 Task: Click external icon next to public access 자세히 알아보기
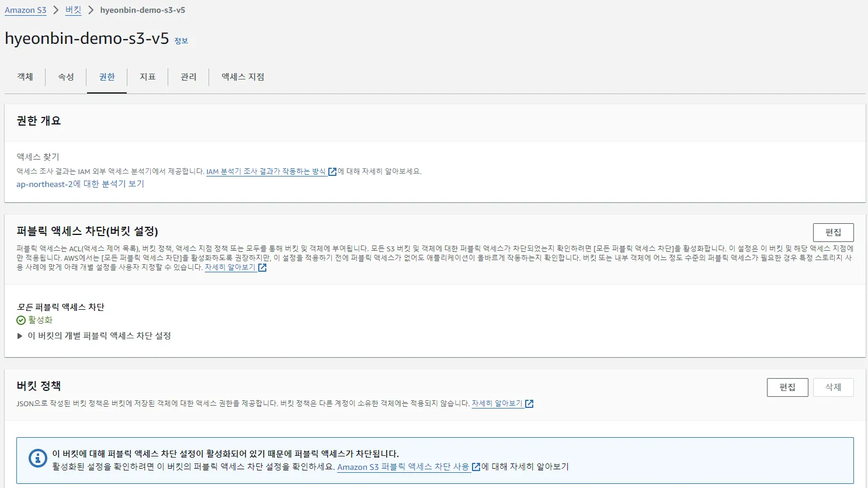262,268
